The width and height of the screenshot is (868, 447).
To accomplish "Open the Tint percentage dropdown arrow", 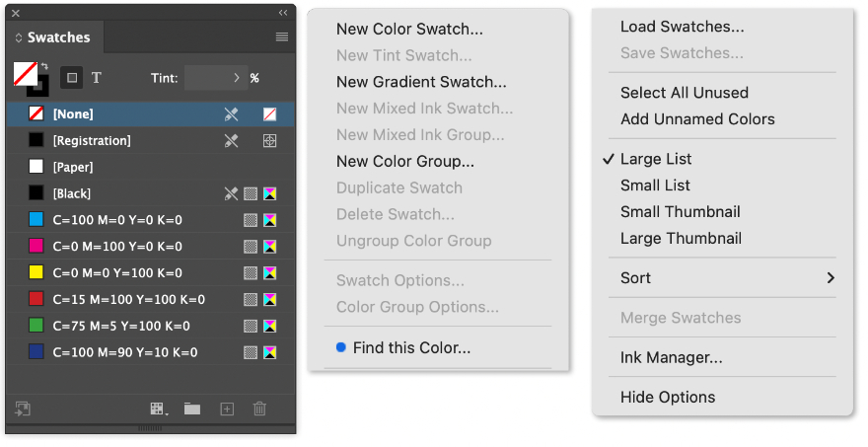I will [237, 78].
